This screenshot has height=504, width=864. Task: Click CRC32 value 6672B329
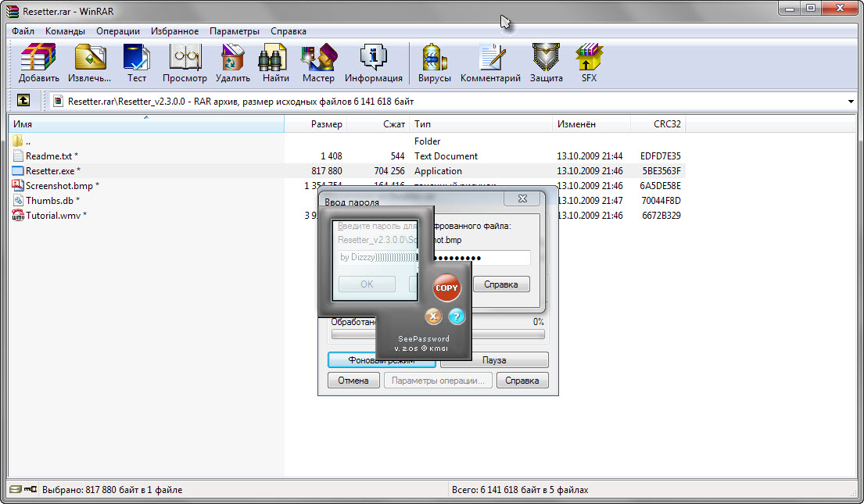[x=661, y=216]
